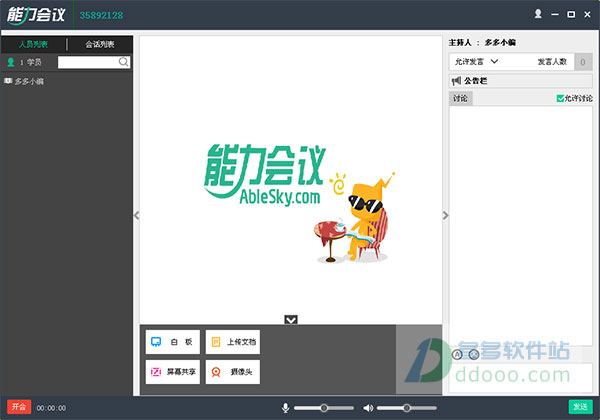Click the search magnifier icon in member list
The width and height of the screenshot is (600, 420).
tap(123, 62)
